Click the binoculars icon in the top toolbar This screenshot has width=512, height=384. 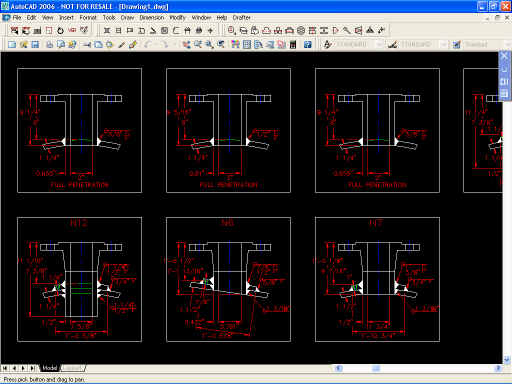tap(187, 30)
